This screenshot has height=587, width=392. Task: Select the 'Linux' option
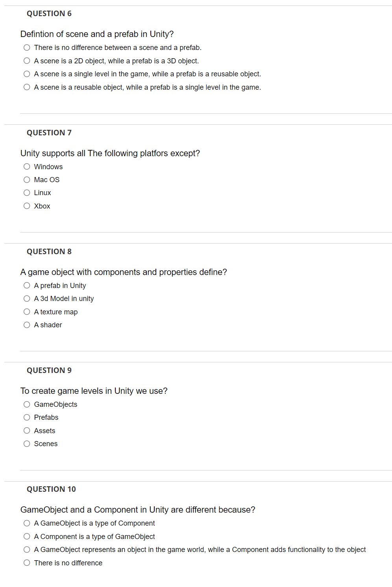[x=27, y=193]
